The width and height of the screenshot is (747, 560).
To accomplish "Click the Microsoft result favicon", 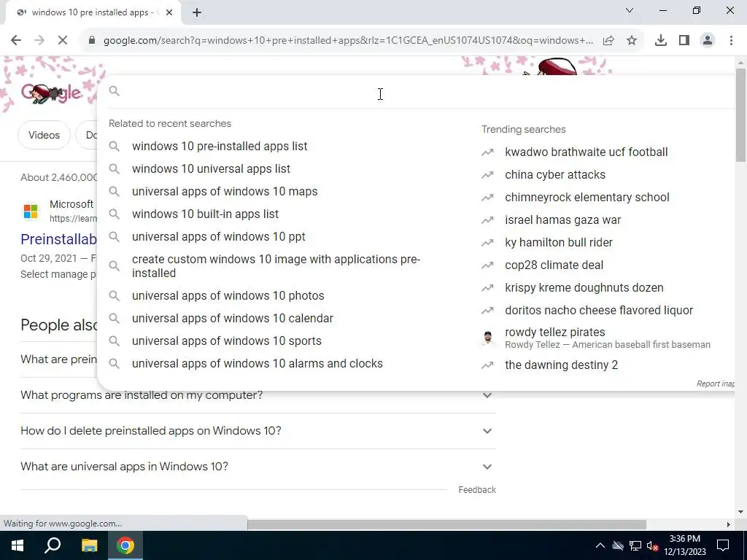I will pos(31,211).
